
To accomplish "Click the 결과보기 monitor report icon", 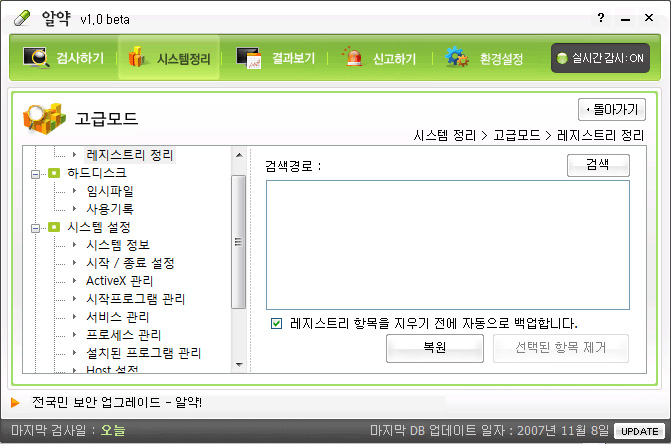I will click(249, 58).
